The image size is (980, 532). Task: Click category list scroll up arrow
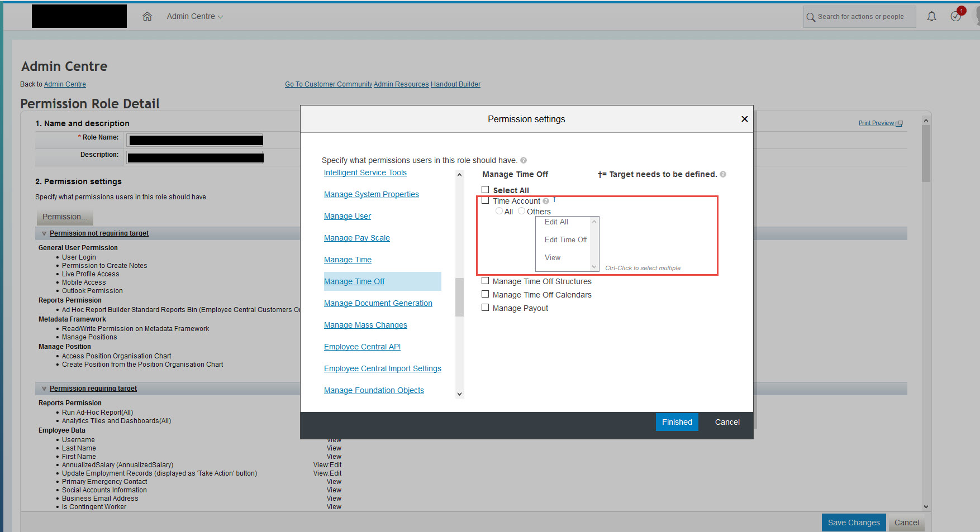click(x=459, y=175)
